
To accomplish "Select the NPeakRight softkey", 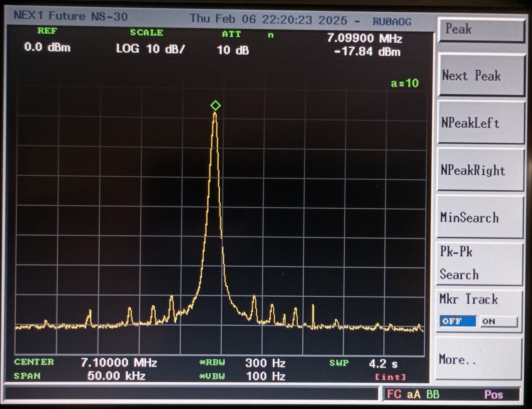I will point(480,170).
